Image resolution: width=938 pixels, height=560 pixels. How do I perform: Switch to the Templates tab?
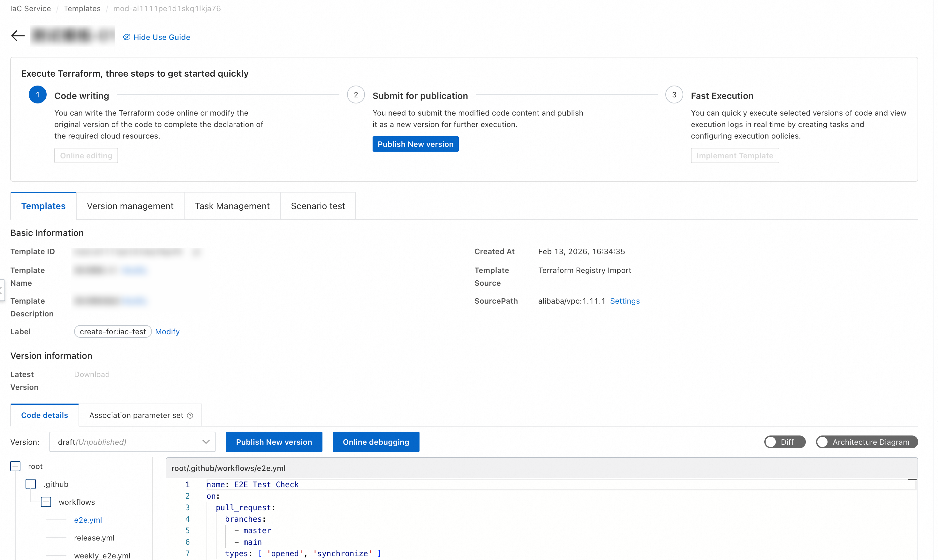[43, 206]
